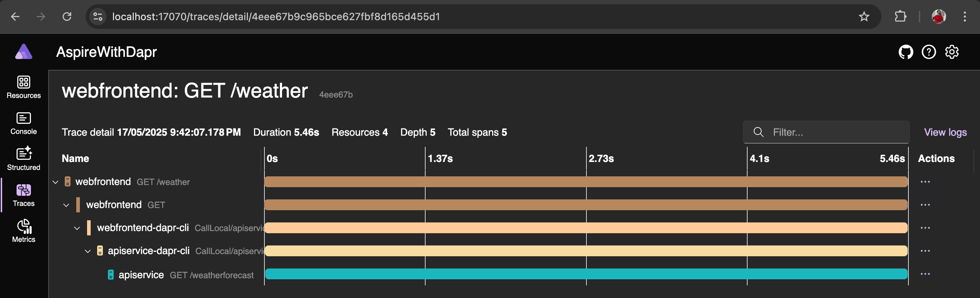The height and width of the screenshot is (298, 980).
Task: Select the webfrontend GET timeline bar
Action: (586, 205)
